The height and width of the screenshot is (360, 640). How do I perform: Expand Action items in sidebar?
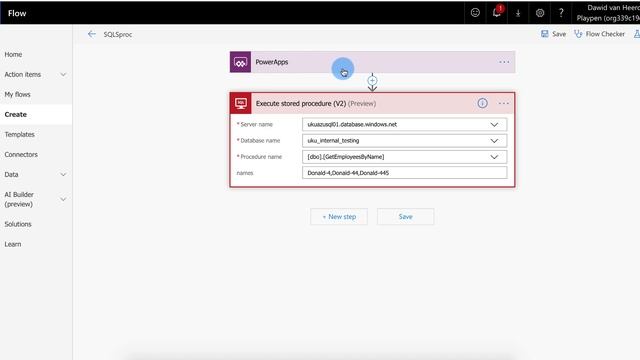63,75
